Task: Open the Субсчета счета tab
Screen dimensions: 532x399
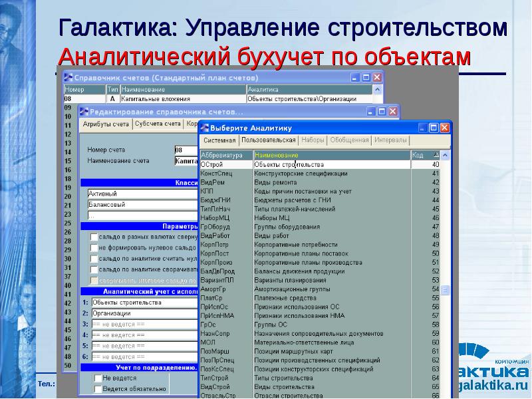Action: click(x=158, y=124)
